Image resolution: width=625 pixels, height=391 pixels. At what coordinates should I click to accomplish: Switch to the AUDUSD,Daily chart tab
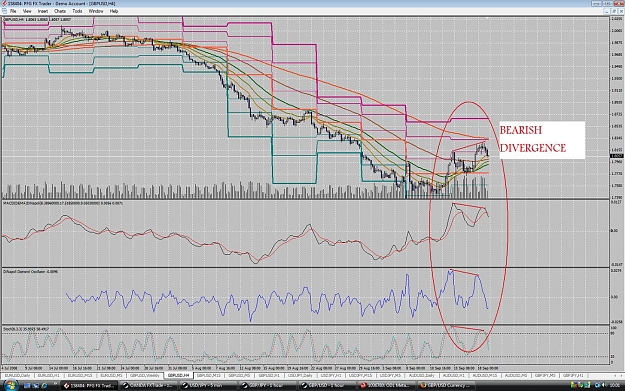pyautogui.click(x=422, y=375)
